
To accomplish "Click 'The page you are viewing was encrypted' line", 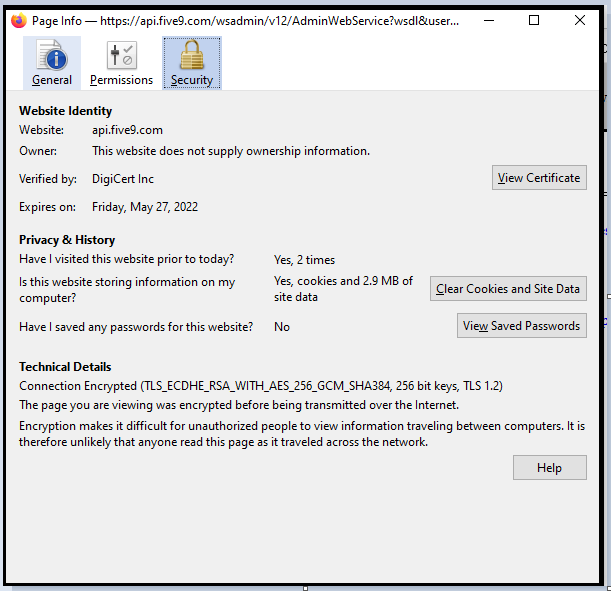I will click(x=239, y=405).
